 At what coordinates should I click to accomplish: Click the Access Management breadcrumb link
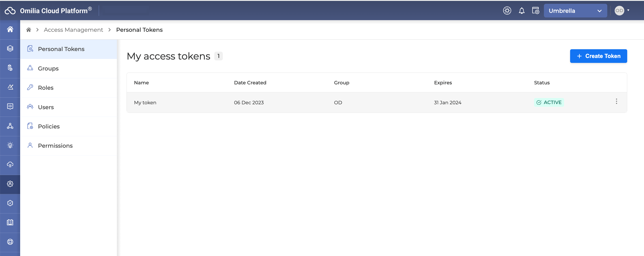tap(73, 30)
